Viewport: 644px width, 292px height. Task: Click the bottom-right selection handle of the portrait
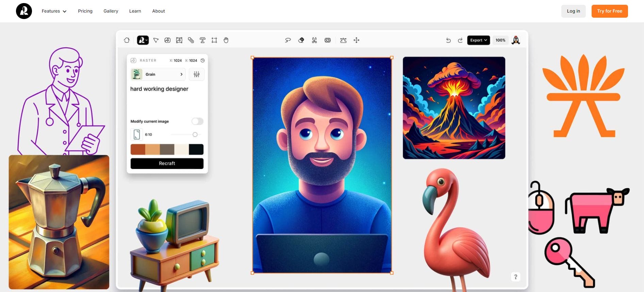(392, 273)
